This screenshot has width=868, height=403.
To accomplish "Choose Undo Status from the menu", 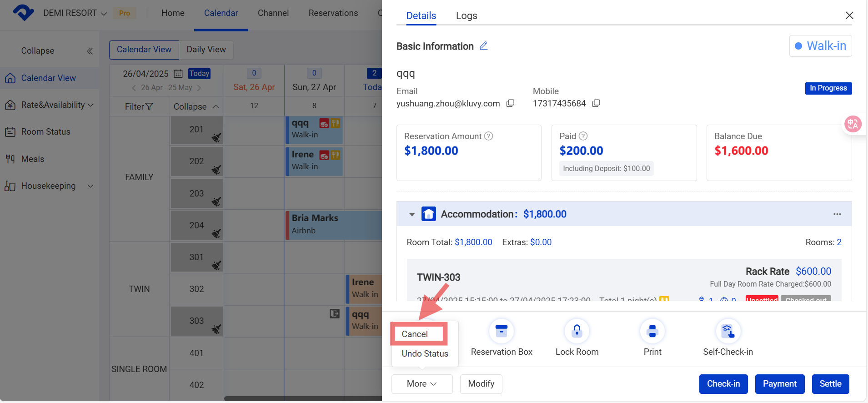I will (425, 353).
